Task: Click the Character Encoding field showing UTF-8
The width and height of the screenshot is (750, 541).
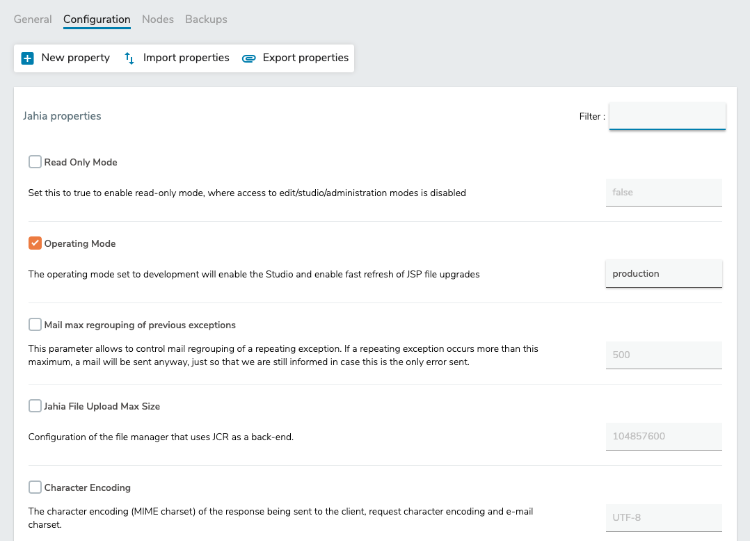Action: [x=664, y=518]
